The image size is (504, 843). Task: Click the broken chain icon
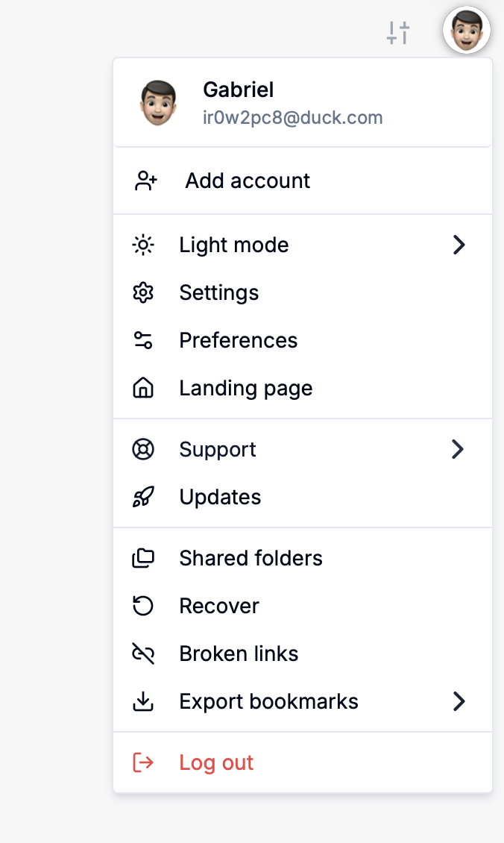tap(143, 654)
